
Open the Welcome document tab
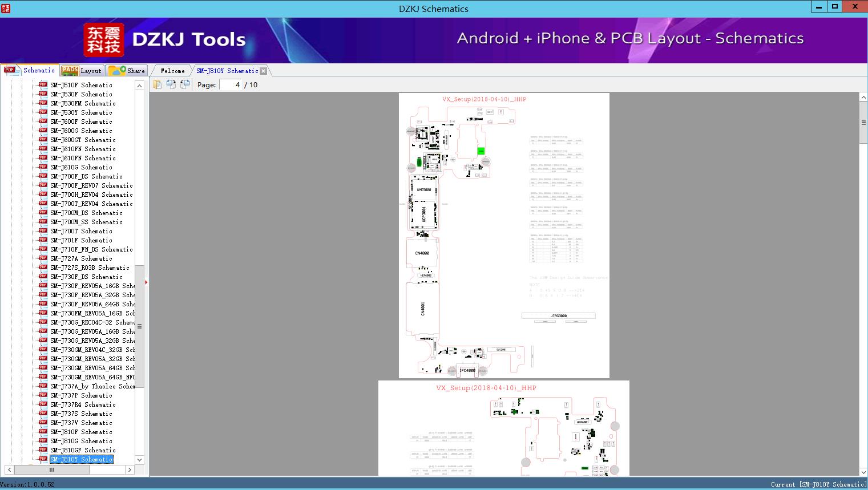pos(172,71)
